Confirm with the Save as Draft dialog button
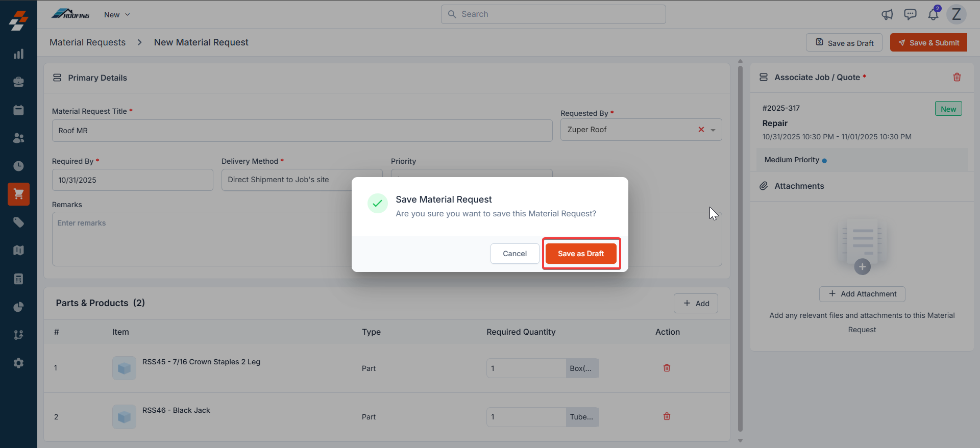 (x=581, y=254)
